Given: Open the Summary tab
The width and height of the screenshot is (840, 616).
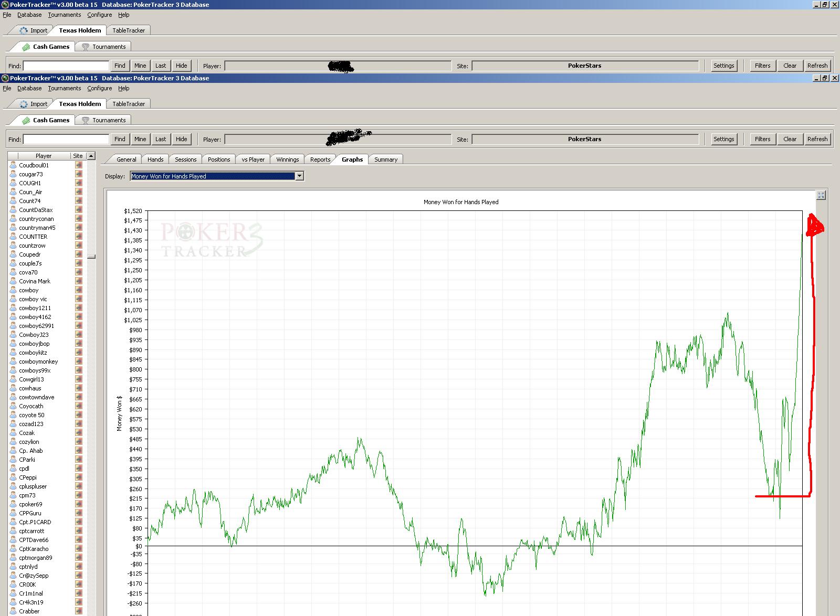Looking at the screenshot, I should (386, 160).
